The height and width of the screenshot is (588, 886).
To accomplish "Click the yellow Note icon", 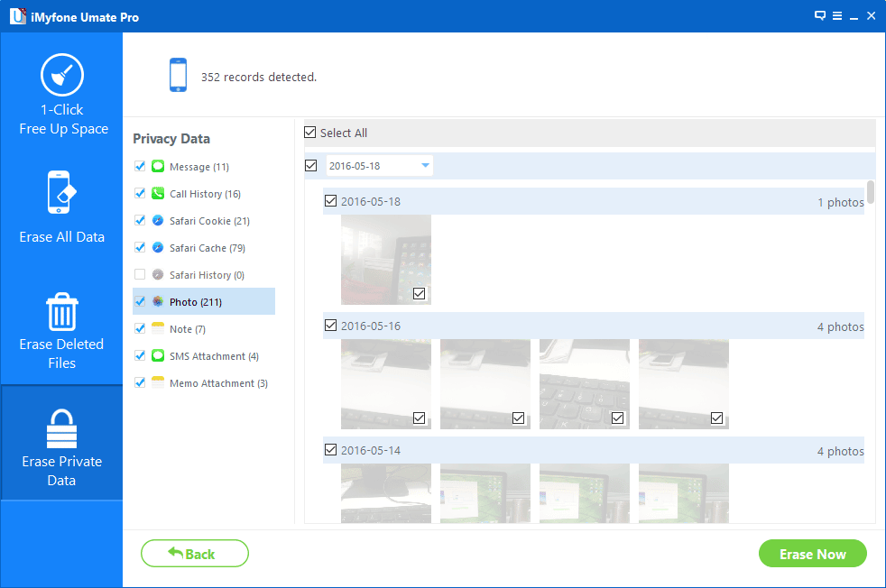I will [158, 329].
